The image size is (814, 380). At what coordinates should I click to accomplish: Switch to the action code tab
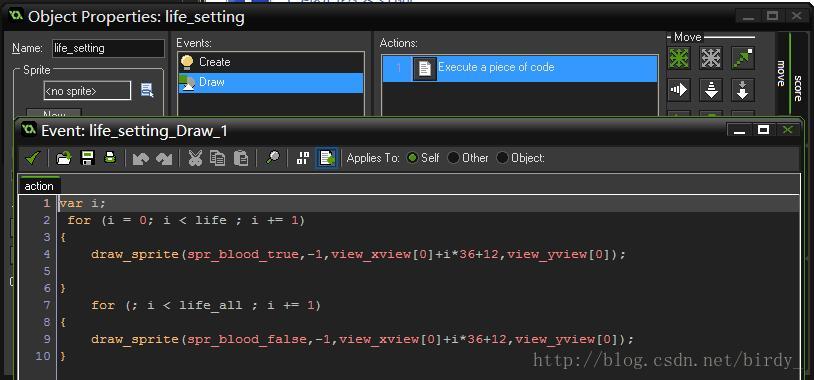point(39,185)
